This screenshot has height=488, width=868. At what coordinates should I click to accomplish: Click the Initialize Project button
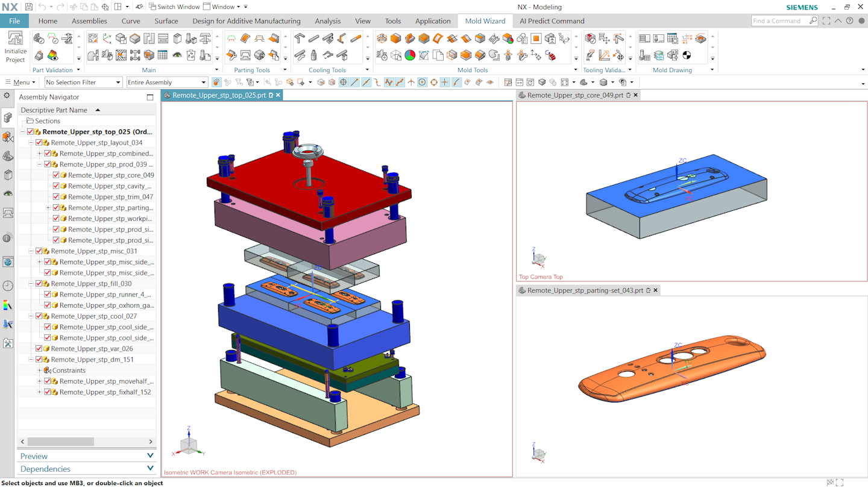coord(14,46)
